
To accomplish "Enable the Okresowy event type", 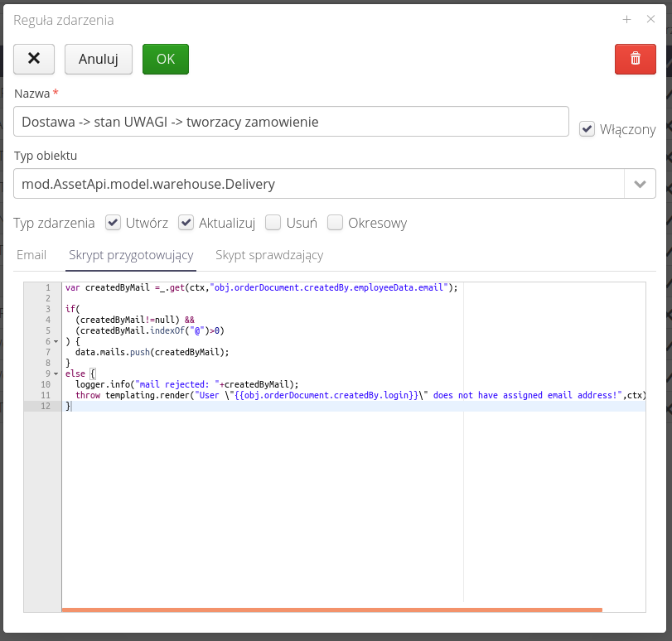I will (335, 223).
